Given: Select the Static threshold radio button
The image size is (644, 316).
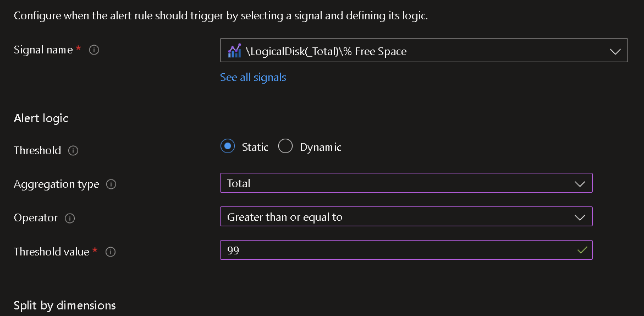Looking at the screenshot, I should pyautogui.click(x=228, y=146).
